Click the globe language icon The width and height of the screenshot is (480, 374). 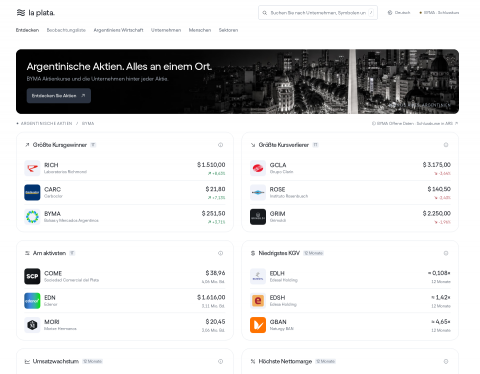click(x=390, y=13)
